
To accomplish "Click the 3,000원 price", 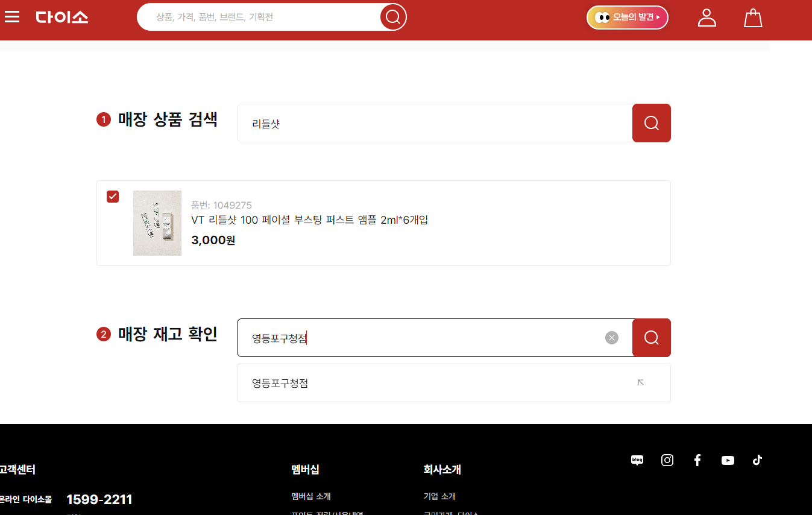I will coord(213,241).
